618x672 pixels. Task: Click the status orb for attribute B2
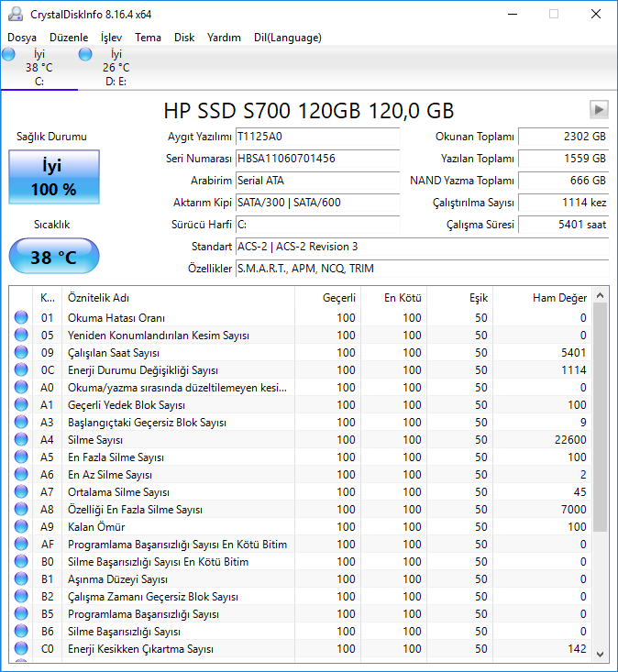(21, 596)
